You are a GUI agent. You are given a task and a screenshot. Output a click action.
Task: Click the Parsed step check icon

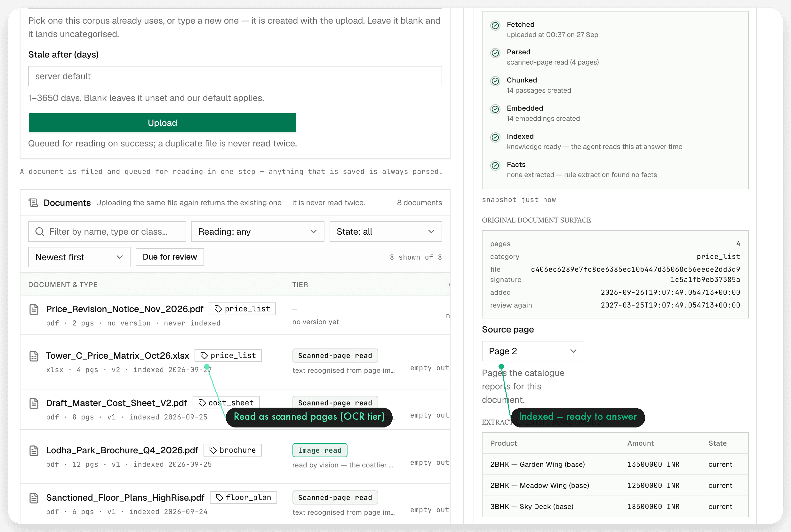point(495,53)
